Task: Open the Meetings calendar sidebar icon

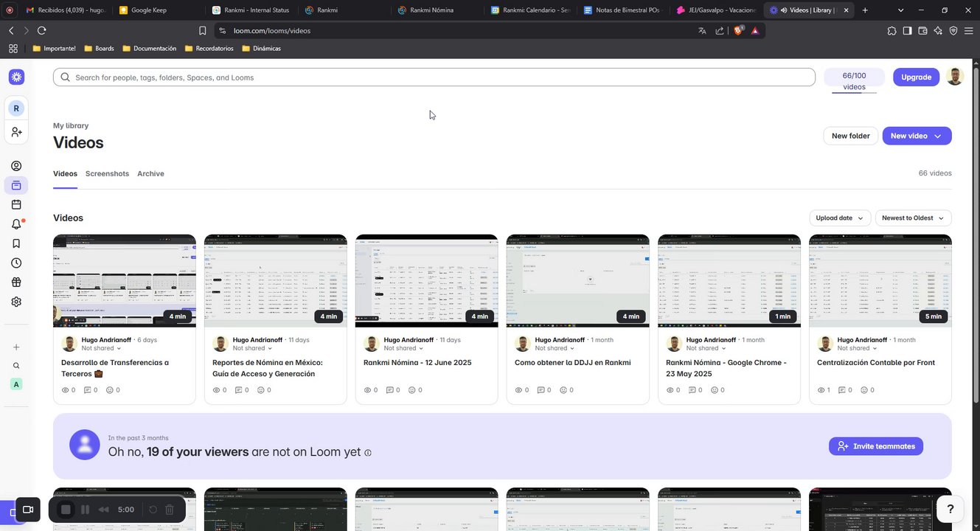Action: [16, 205]
